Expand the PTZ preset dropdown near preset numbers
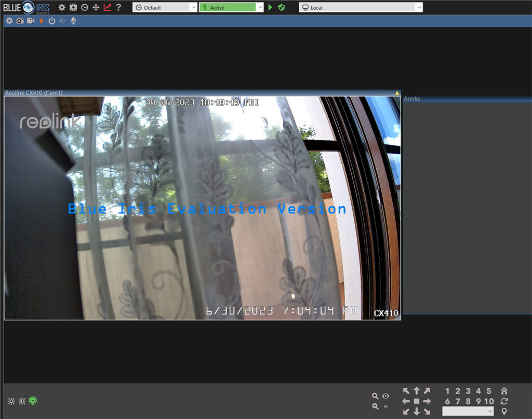 click(x=468, y=411)
